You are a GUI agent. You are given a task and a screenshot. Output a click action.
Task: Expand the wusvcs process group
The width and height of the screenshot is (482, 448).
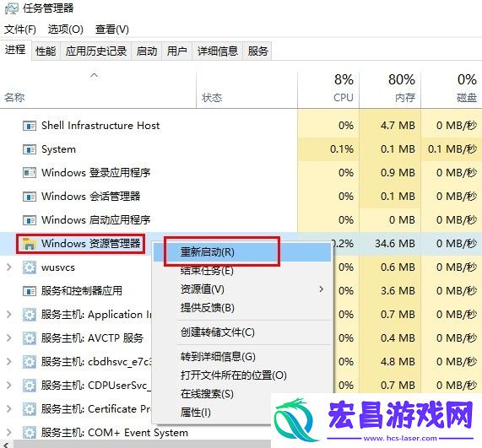point(9,267)
